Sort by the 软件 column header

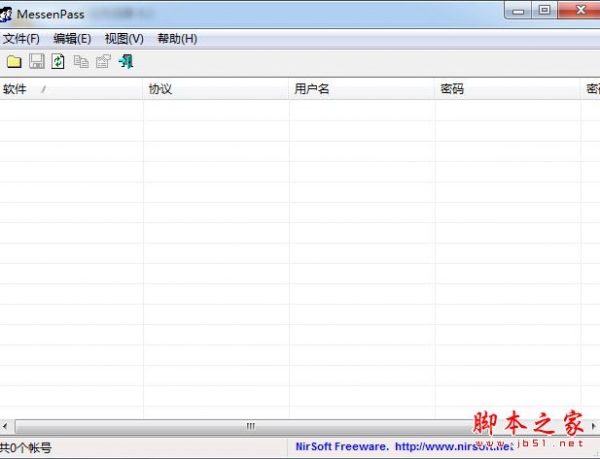tap(71, 89)
